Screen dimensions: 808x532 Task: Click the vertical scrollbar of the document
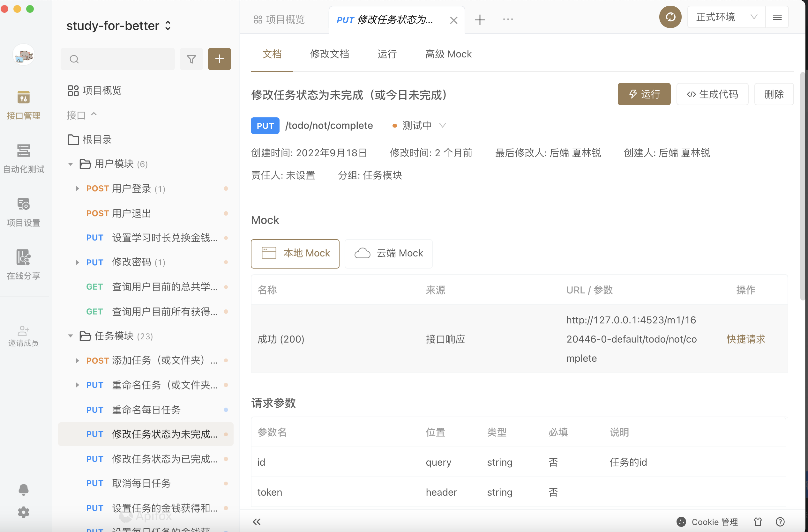pos(802,187)
